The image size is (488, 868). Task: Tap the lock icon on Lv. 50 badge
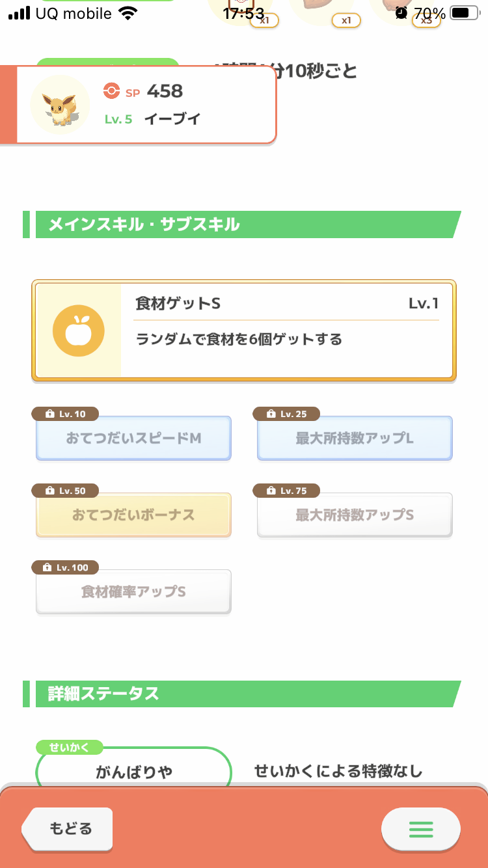pos(49,491)
